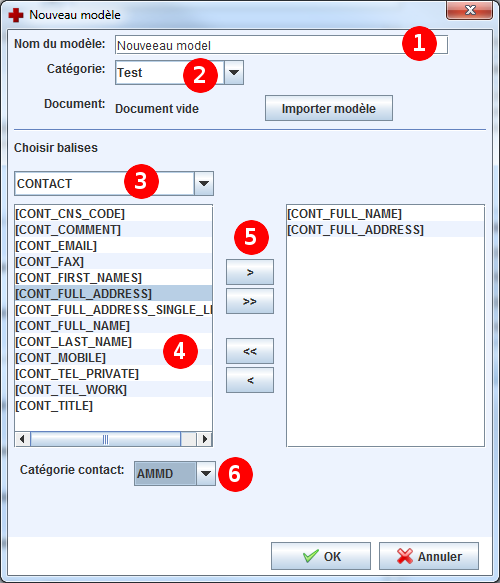Close the Nouveau modèle dialog
The height and width of the screenshot is (583, 500).
point(470,10)
